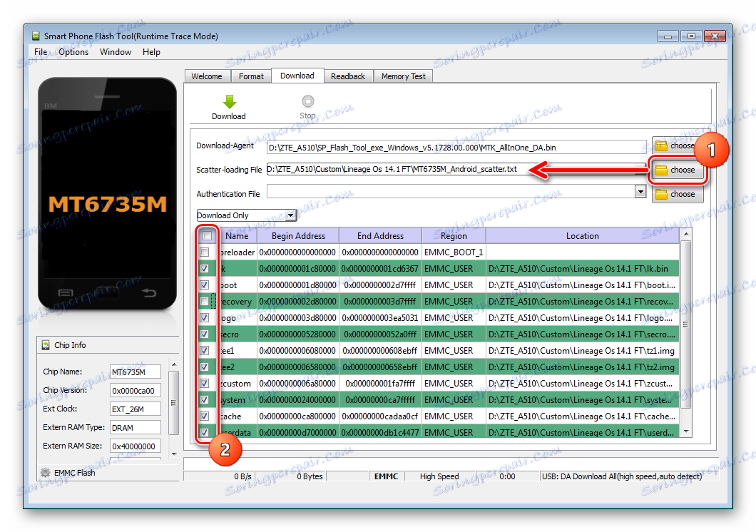Click the Smart Phone Flash Tool title icon

pos(36,36)
